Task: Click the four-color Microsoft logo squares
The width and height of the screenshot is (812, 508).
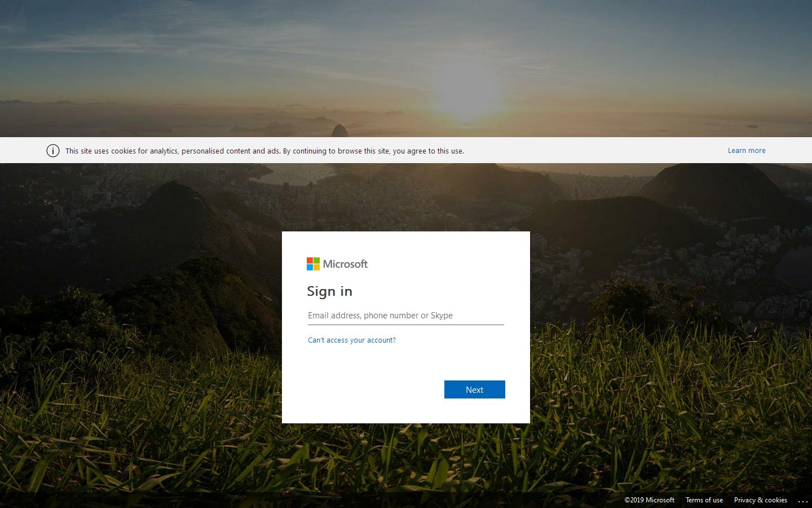Action: tap(313, 264)
